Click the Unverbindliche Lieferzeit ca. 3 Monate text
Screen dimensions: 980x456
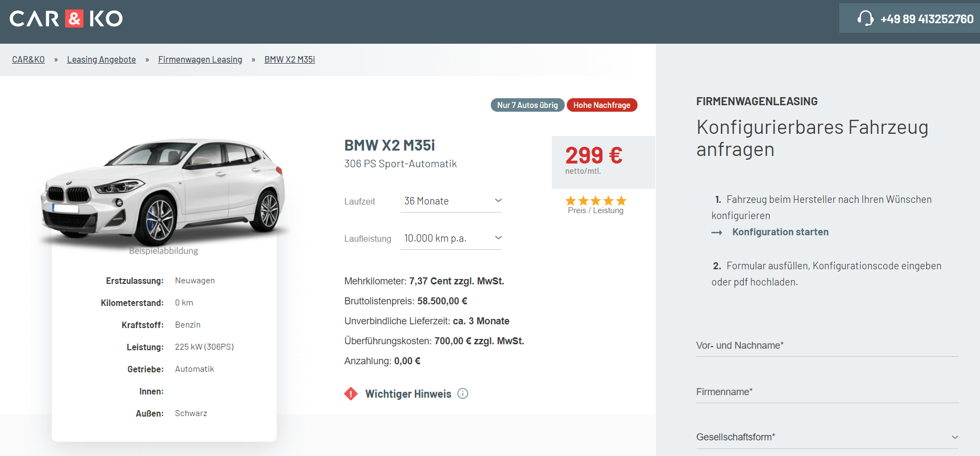click(427, 321)
